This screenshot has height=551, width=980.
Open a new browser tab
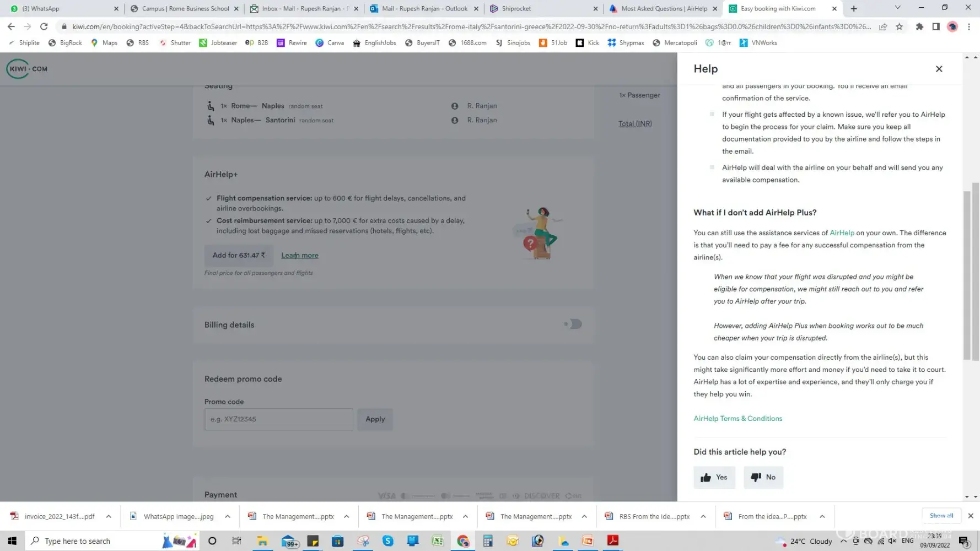click(x=854, y=8)
